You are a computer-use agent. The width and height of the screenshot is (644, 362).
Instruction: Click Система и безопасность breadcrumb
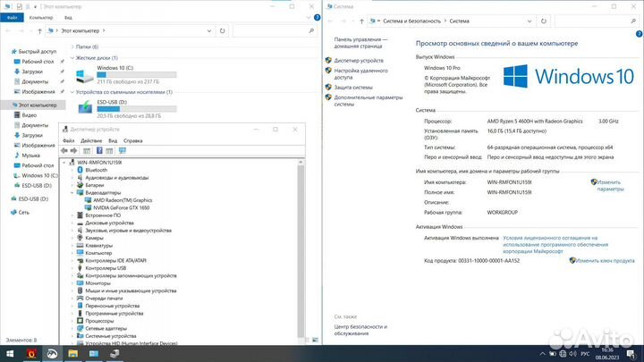point(411,21)
